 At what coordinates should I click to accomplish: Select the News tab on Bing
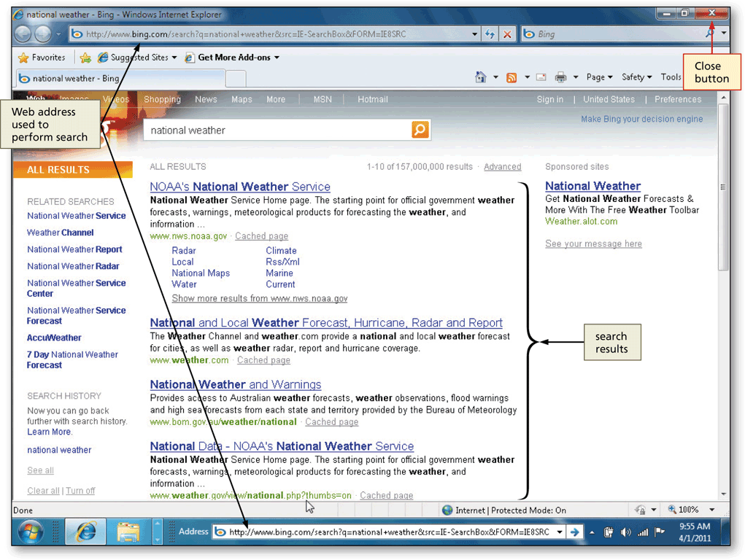click(x=206, y=99)
